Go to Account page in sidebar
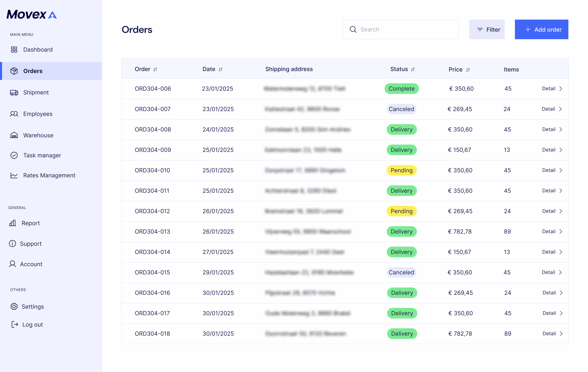588x372 pixels. click(31, 264)
